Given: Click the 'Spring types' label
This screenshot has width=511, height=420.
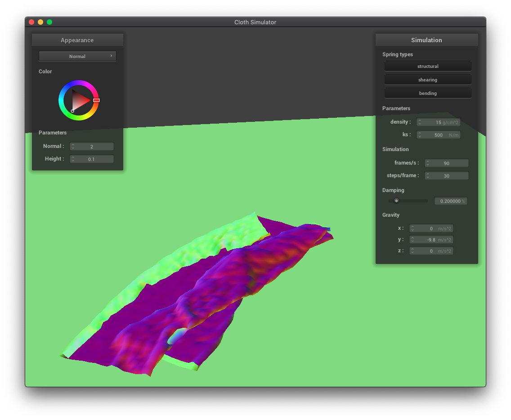Looking at the screenshot, I should (x=398, y=54).
